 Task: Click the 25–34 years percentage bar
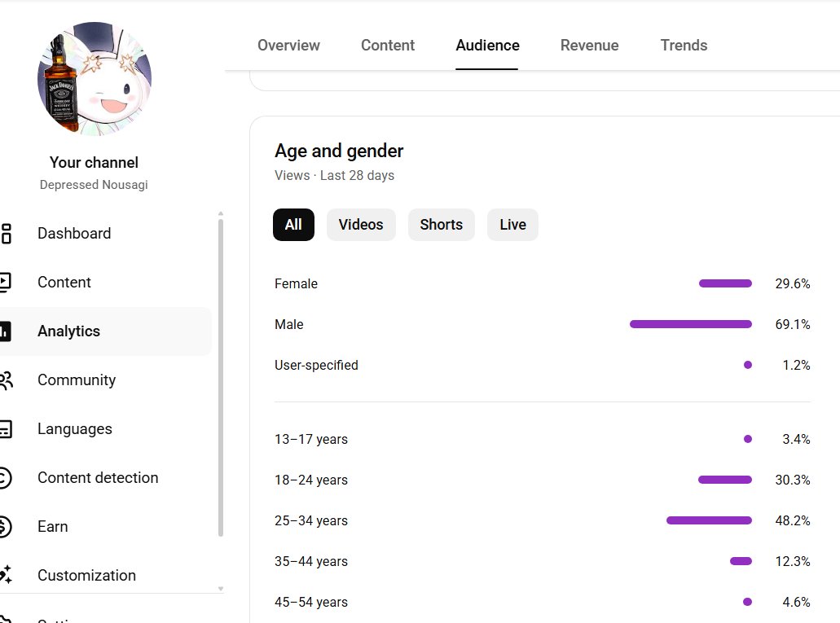(x=709, y=520)
